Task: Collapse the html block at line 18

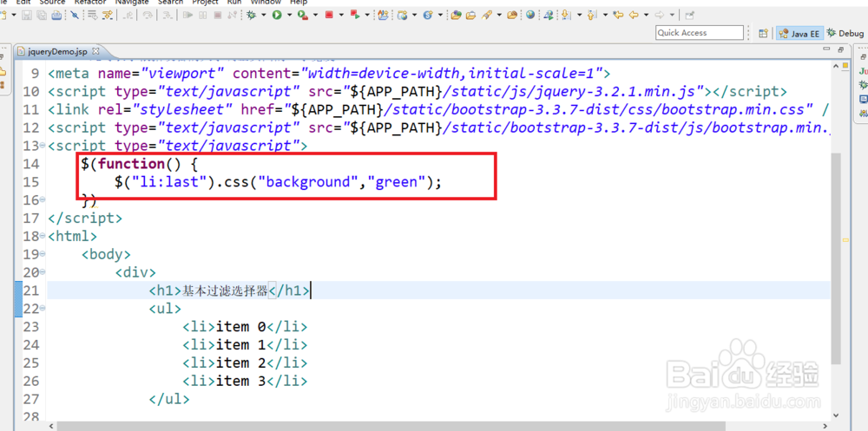Action: 43,236
